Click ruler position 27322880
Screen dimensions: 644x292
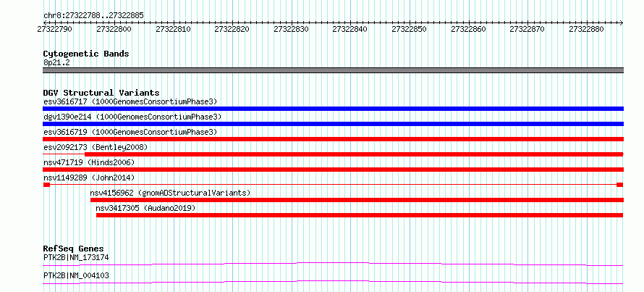tap(587, 30)
